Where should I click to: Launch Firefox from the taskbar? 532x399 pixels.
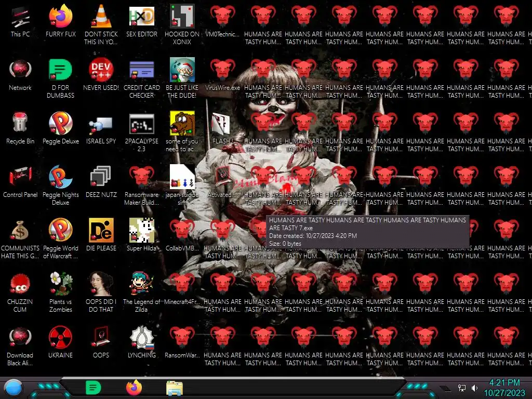tap(134, 388)
